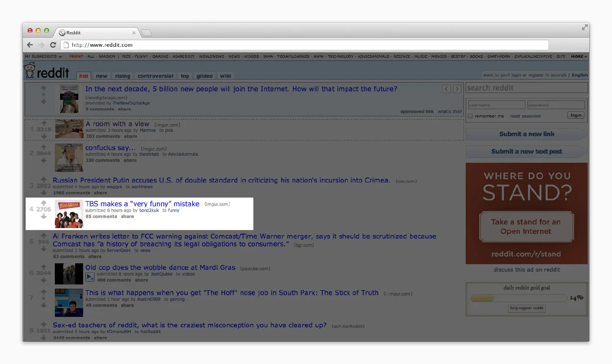Open 85 comments on TBS post
The height and width of the screenshot is (364, 612).
tap(101, 217)
